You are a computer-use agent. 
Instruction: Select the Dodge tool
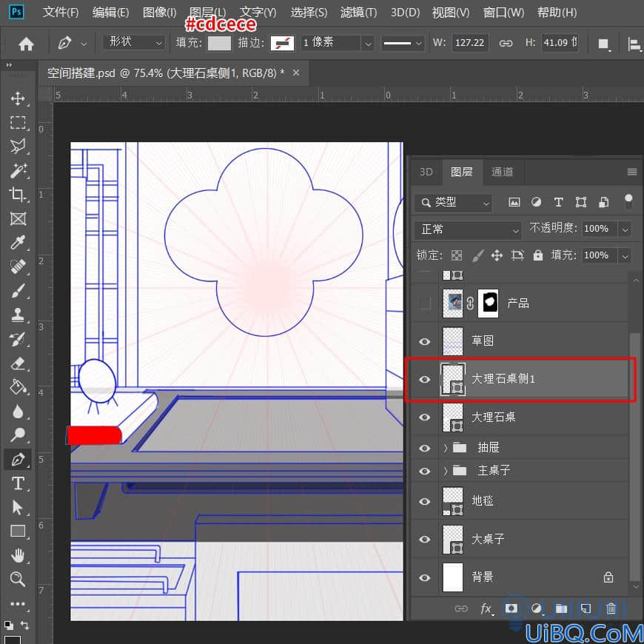[18, 435]
